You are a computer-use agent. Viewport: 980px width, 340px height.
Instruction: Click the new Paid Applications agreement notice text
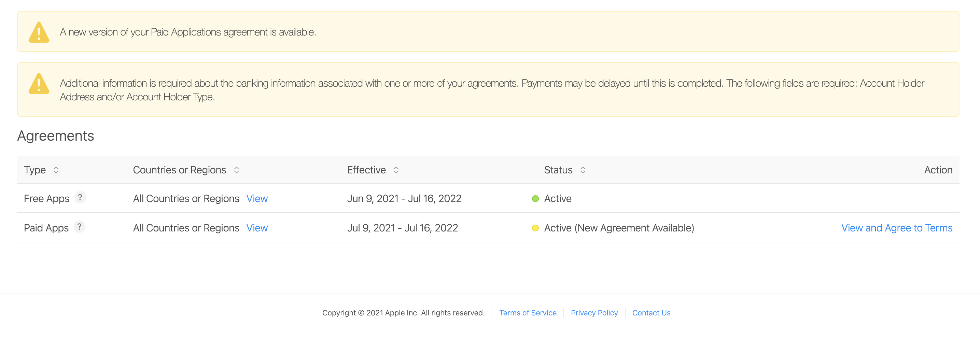[x=188, y=32]
